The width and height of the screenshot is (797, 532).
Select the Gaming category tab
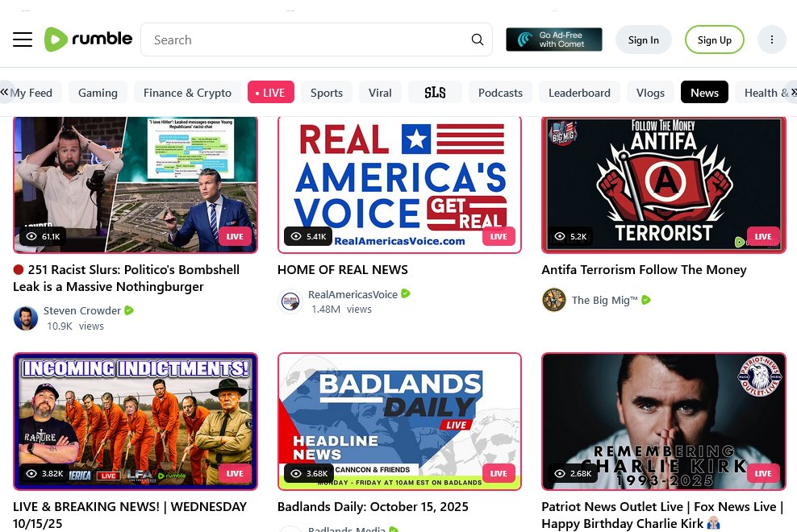[98, 93]
